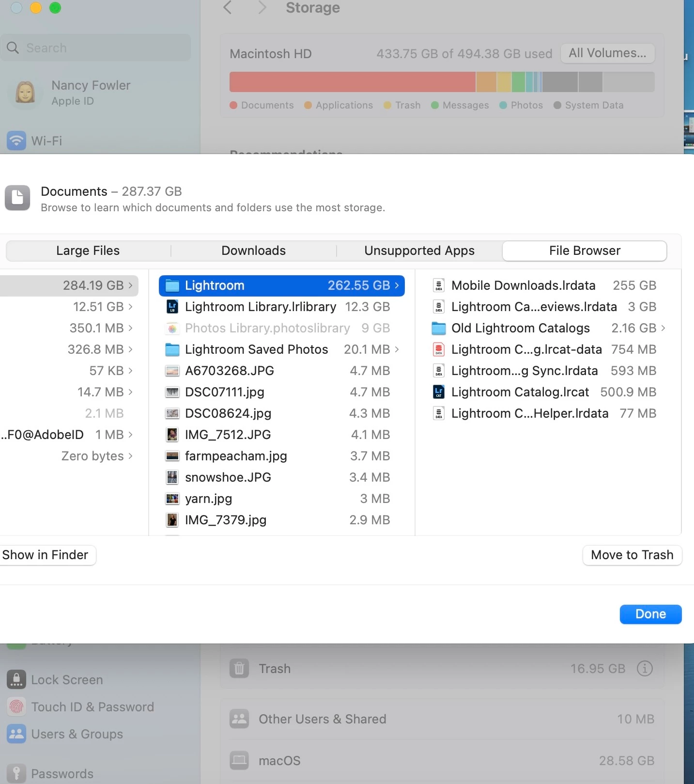The width and height of the screenshot is (694, 784).
Task: Click the A6703268.JPG thumbnail icon
Action: pos(172,371)
